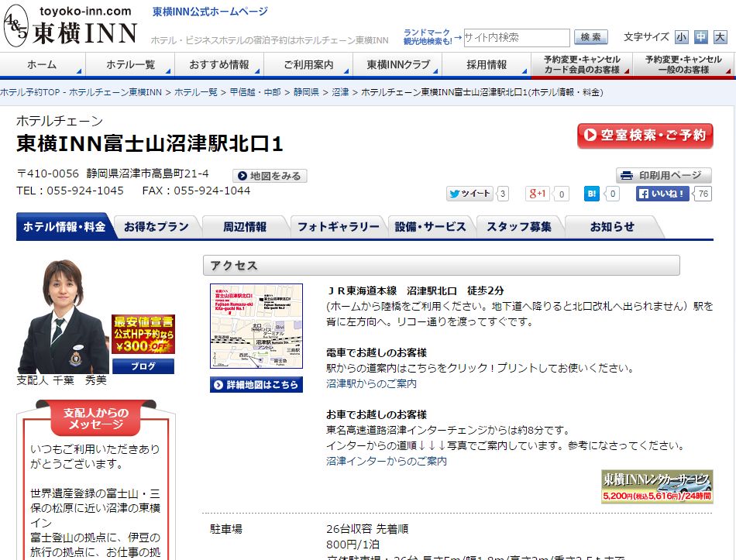Click the Hatena B! bookmark icon
This screenshot has height=560, width=736.
pyautogui.click(x=592, y=194)
